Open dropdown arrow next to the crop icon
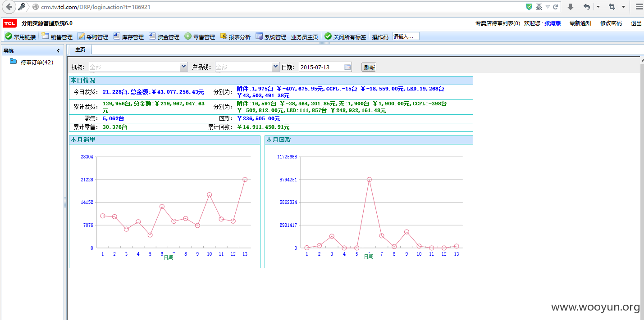The width and height of the screenshot is (644, 320). coord(624,7)
